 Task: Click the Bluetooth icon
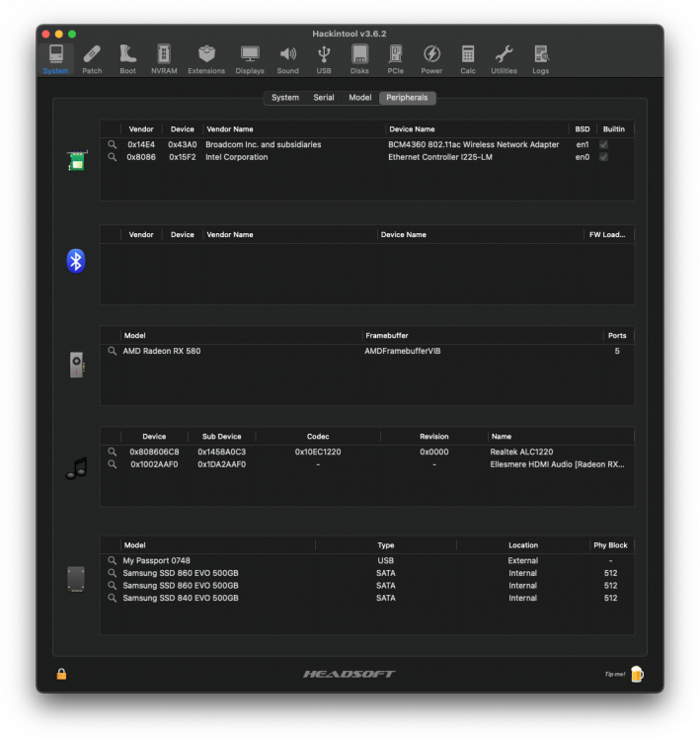click(x=76, y=261)
